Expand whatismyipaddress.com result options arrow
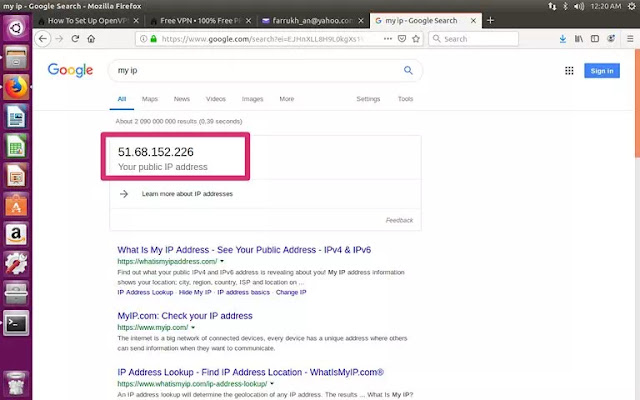640x400 pixels. coord(222,261)
